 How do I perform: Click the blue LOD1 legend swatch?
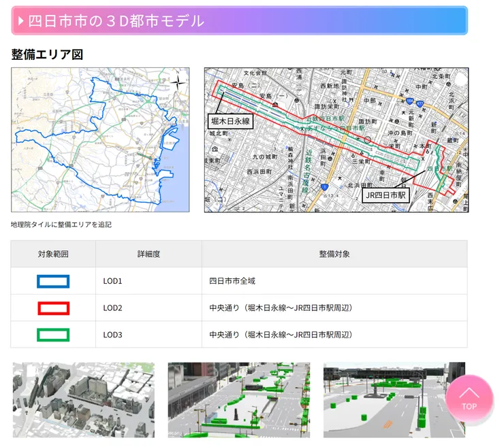click(x=53, y=281)
